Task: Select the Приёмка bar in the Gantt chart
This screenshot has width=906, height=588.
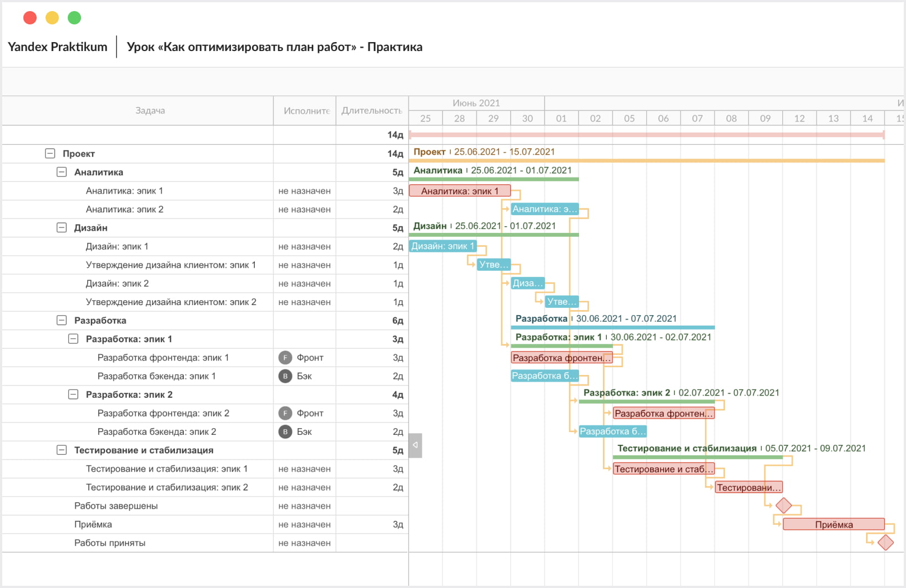Action: coord(833,524)
